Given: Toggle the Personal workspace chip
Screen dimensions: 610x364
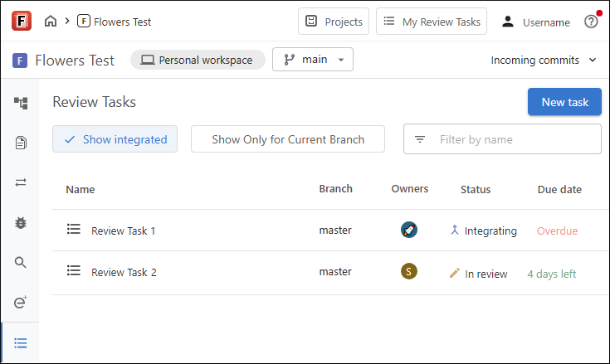Looking at the screenshot, I should coord(198,60).
